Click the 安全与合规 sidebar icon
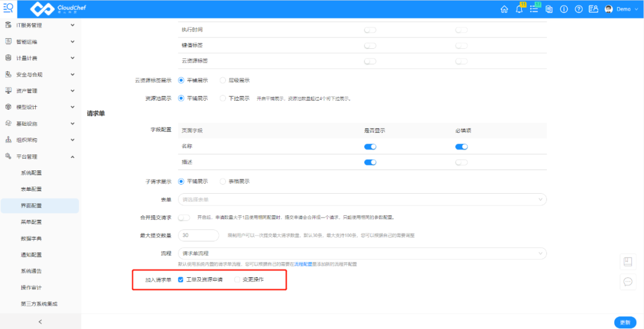 tap(8, 75)
